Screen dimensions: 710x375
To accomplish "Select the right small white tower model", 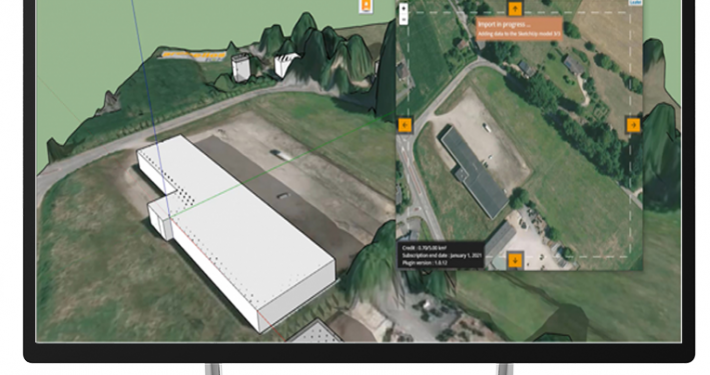I will point(286,64).
